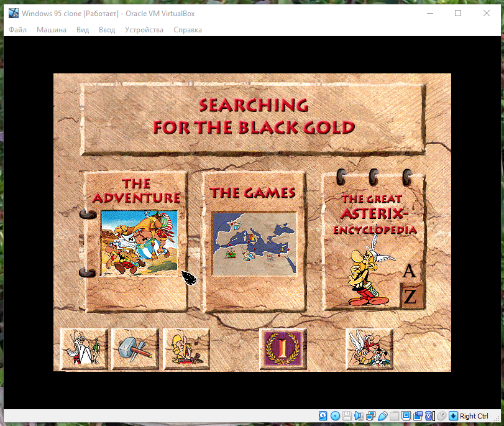504x426 pixels.
Task: Click The Great Asterix-Encyclopedia title
Action: tap(375, 215)
